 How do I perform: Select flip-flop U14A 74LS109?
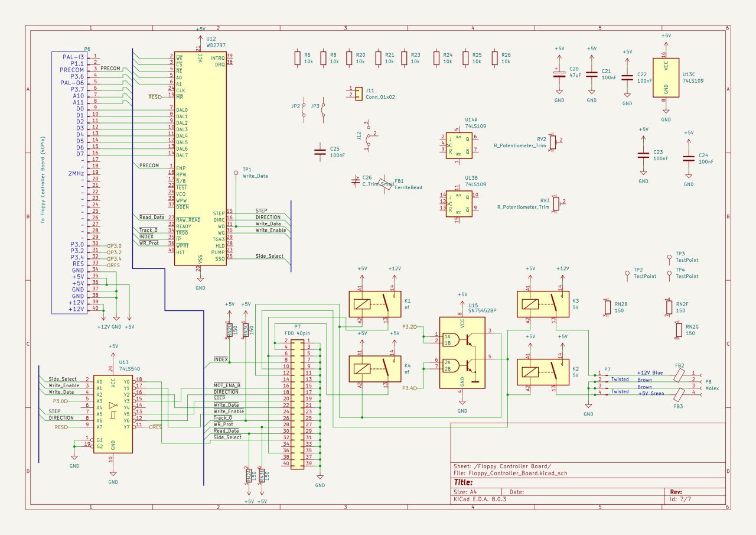click(x=458, y=145)
